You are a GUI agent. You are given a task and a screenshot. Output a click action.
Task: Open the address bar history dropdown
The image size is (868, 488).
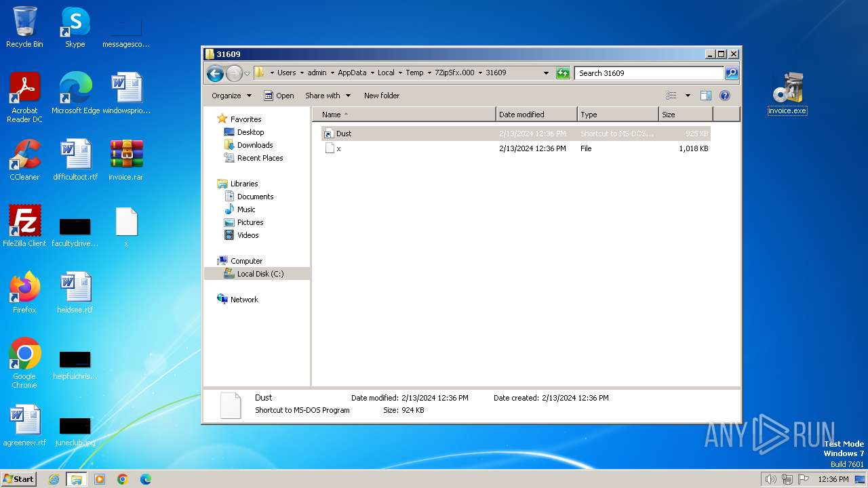point(546,73)
